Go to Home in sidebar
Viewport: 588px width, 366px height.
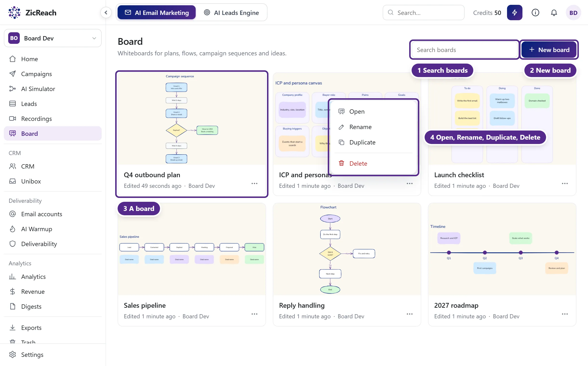53,59
